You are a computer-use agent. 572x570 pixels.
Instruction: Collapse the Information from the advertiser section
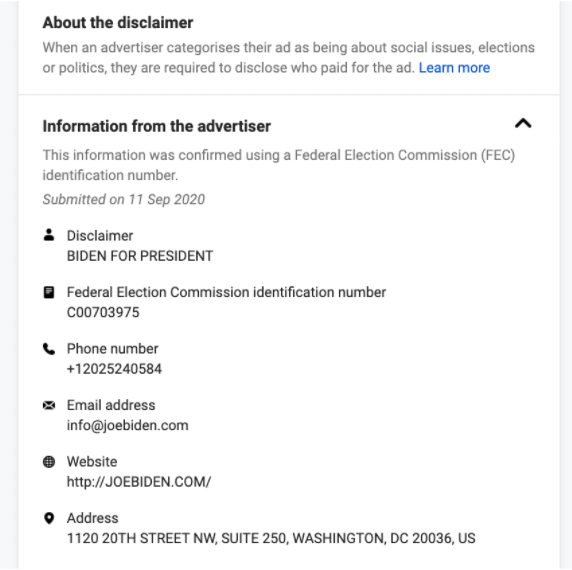point(523,124)
